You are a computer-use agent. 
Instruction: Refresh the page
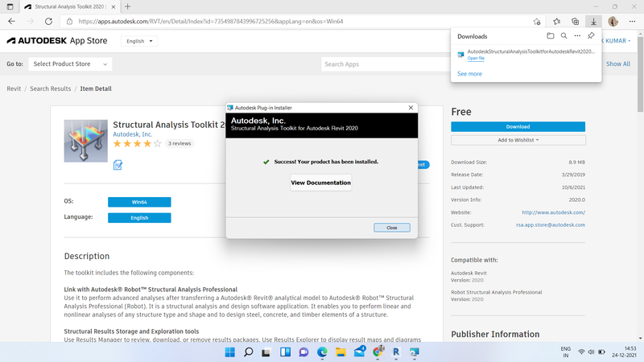click(x=48, y=22)
